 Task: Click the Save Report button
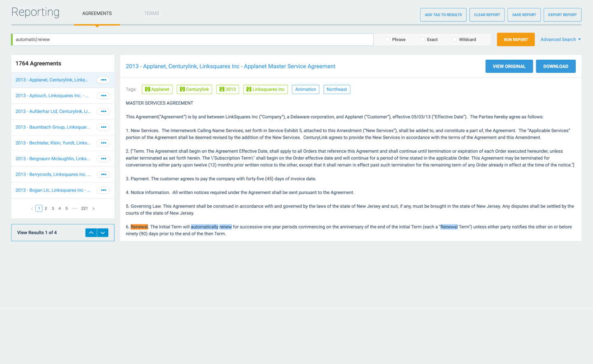coord(524,15)
